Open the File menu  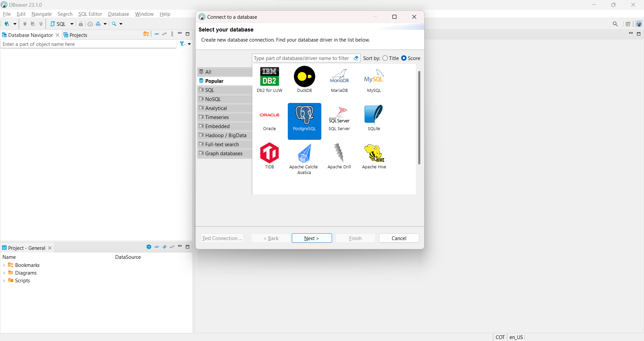coord(7,14)
